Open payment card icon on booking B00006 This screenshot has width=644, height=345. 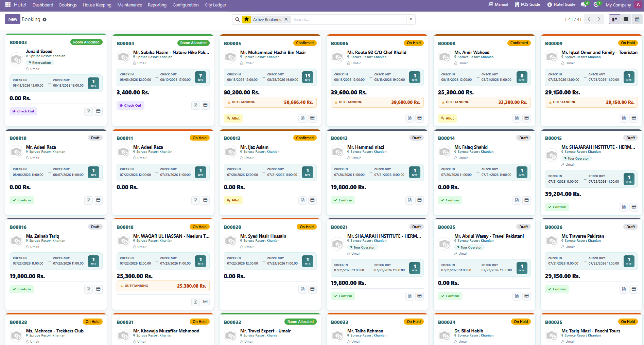tap(420, 118)
